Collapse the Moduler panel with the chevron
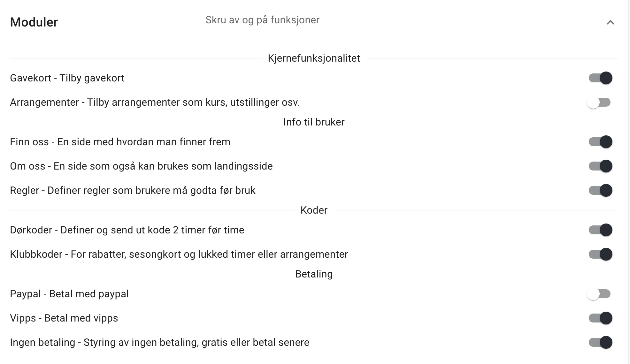 coord(611,23)
